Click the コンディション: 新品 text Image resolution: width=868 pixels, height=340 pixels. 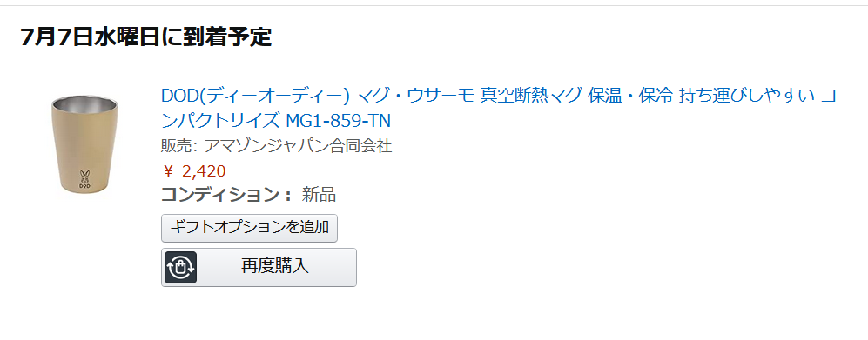248,195
